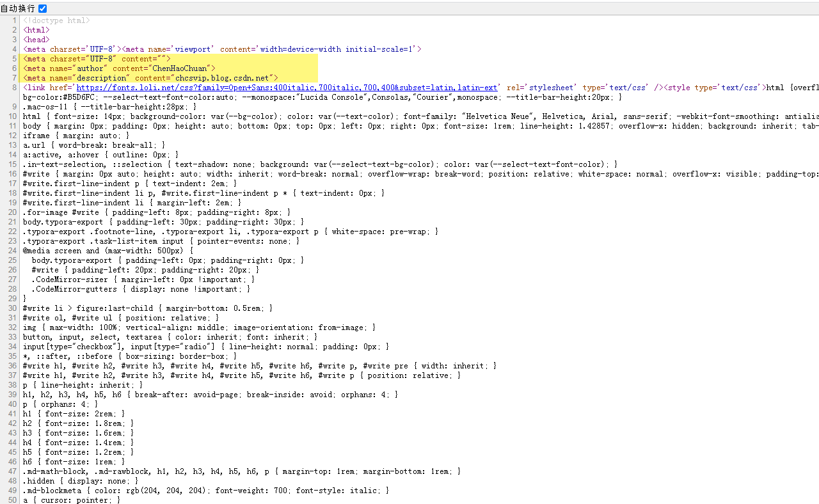The height and width of the screenshot is (504, 819).
Task: Click the .md-blockmeta color rule
Action: 206,491
